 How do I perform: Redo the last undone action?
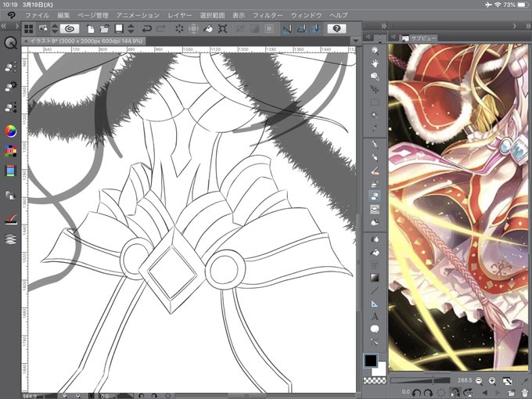point(161,29)
